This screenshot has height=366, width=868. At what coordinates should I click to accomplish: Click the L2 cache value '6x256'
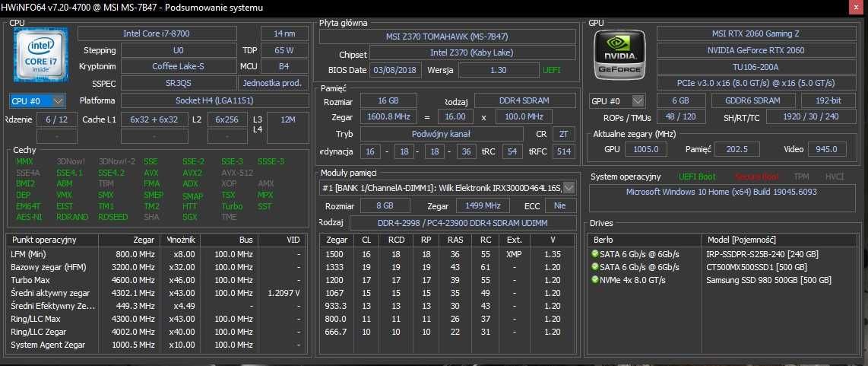coord(227,119)
